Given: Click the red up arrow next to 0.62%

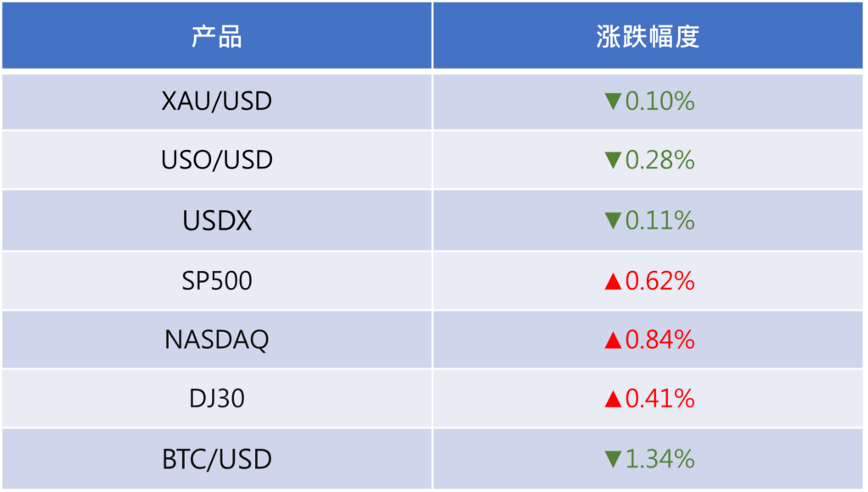Looking at the screenshot, I should pos(614,281).
